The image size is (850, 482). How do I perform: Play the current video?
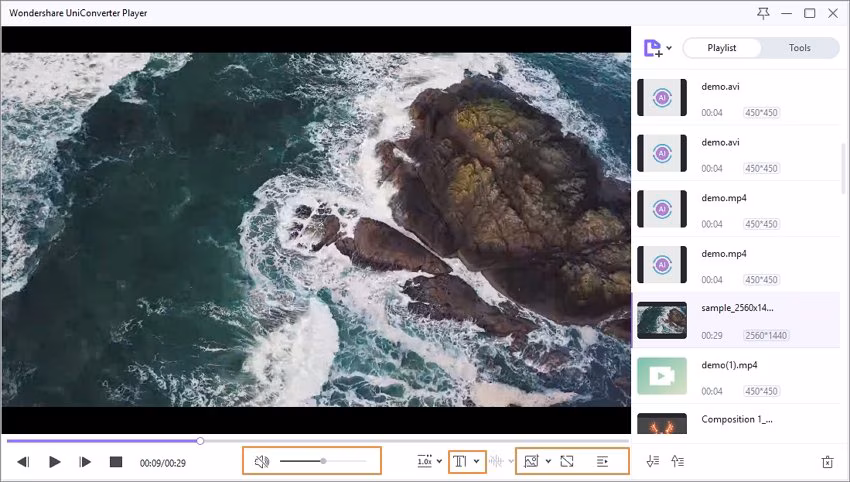pos(55,462)
